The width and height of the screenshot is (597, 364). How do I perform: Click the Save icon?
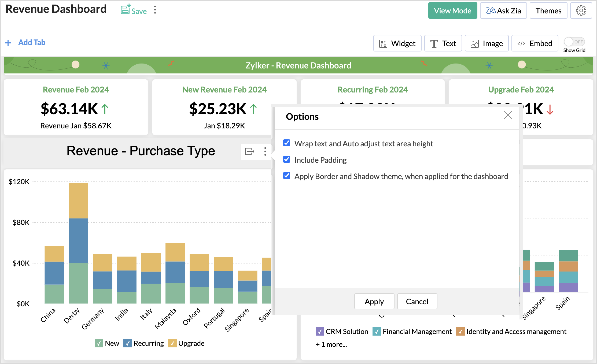pyautogui.click(x=126, y=9)
